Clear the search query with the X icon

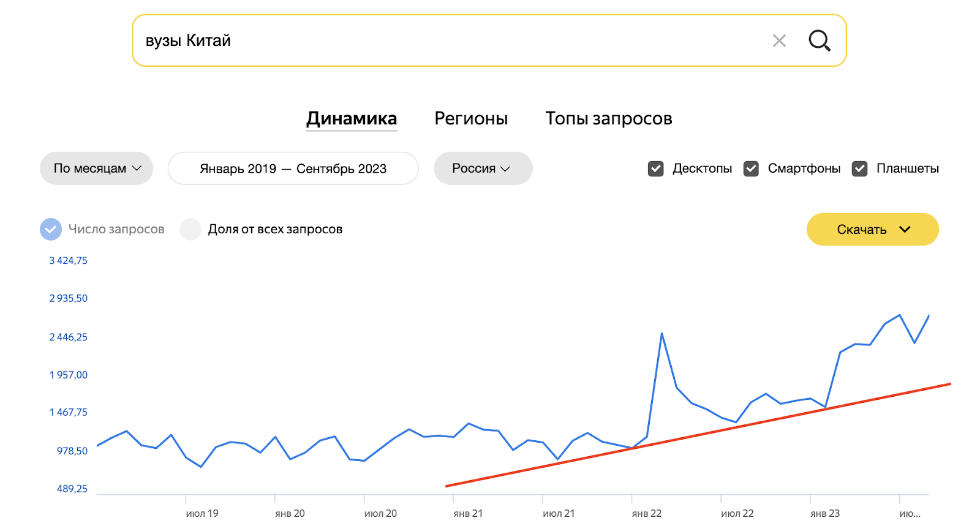click(x=779, y=41)
